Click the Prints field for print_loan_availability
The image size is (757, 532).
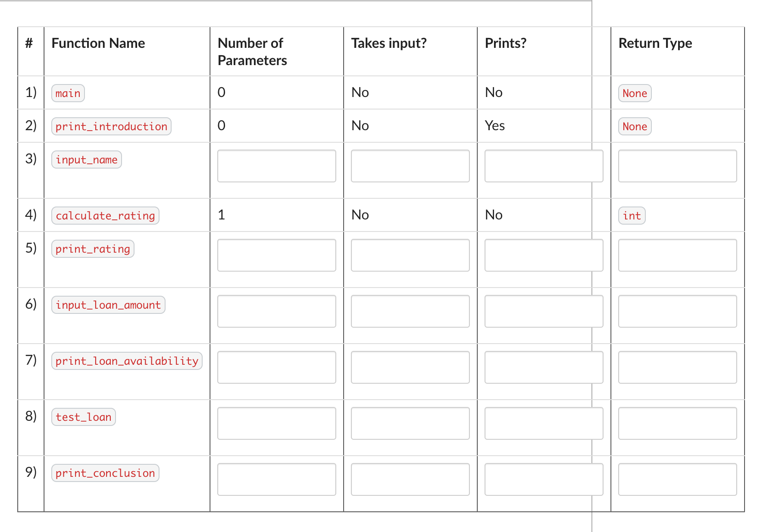coord(544,367)
